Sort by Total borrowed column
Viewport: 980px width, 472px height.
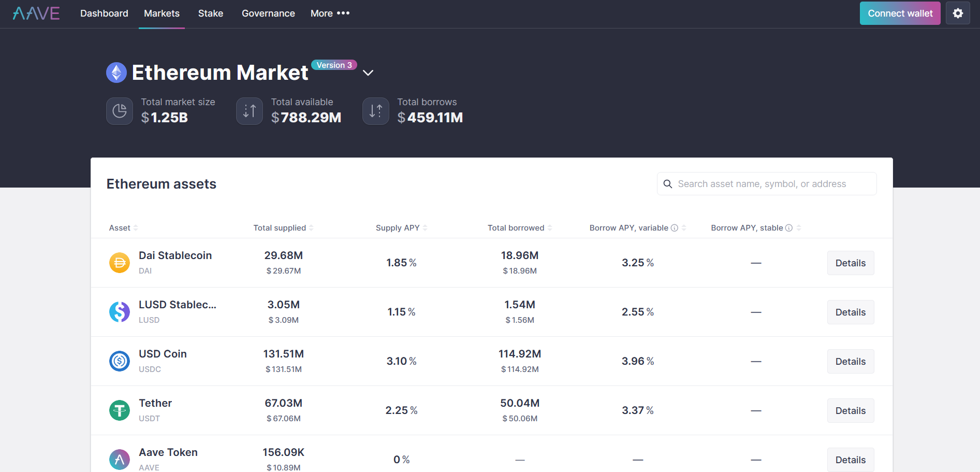point(520,228)
